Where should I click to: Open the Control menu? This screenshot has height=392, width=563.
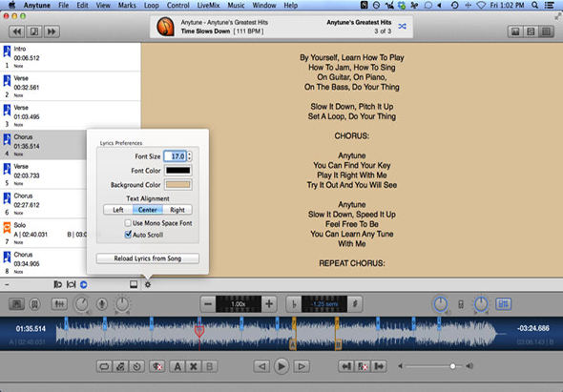[x=178, y=6]
